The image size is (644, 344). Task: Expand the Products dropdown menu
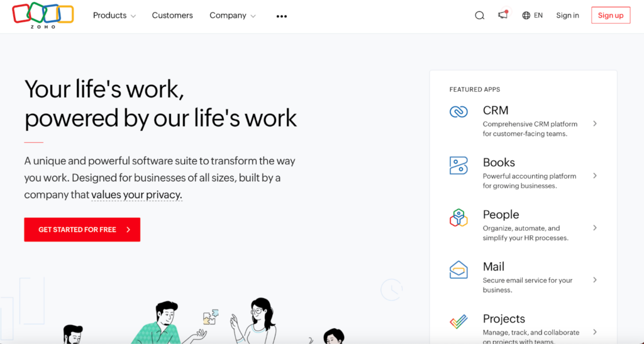coord(114,16)
